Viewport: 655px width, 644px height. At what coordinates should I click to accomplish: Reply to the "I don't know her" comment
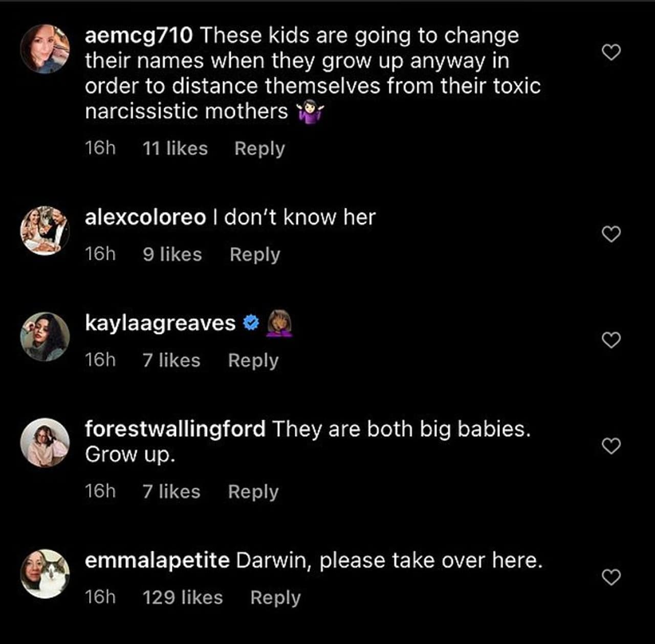click(x=255, y=254)
